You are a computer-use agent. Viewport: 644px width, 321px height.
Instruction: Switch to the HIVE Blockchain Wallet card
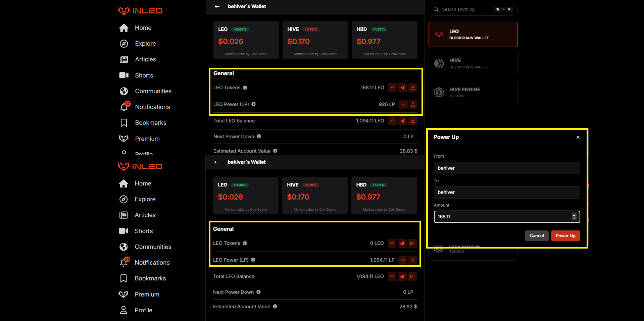click(x=473, y=63)
